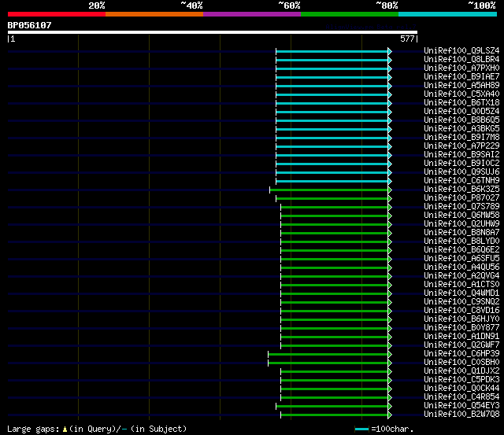504x435 pixels.
Task: Select the UniRef100_B6Q6E2 label
Action: 461,250
